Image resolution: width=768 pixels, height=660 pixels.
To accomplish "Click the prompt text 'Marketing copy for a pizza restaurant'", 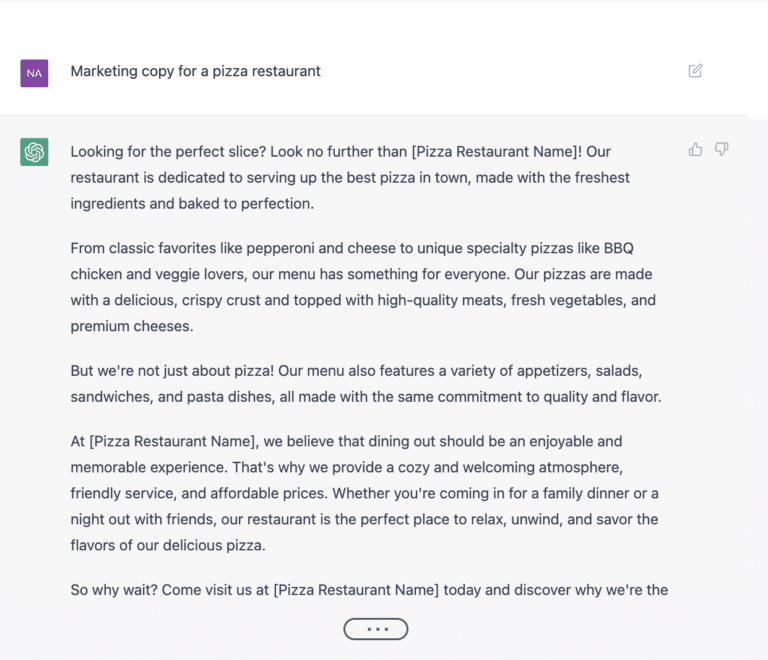I will tap(195, 71).
